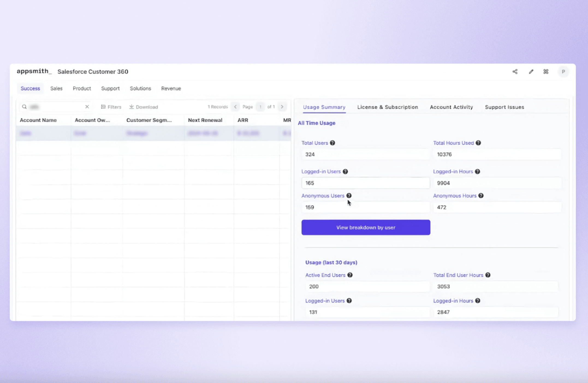Image resolution: width=588 pixels, height=383 pixels.
Task: Switch to the Sales tab
Action: coord(56,88)
